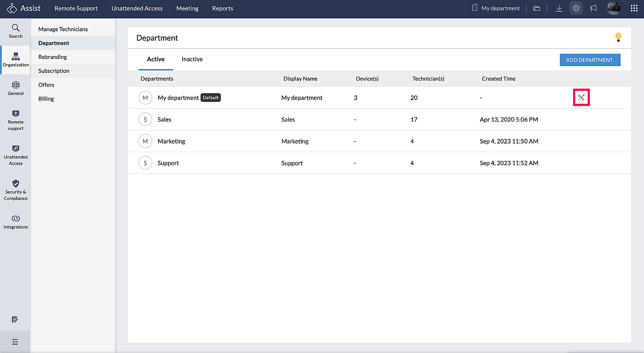The height and width of the screenshot is (353, 644).
Task: Open the apps grid icon
Action: click(634, 8)
